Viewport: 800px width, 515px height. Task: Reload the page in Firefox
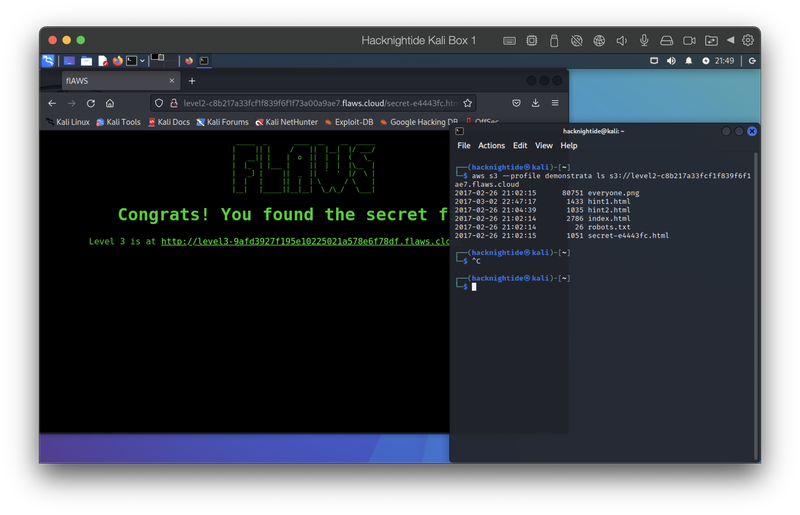point(90,103)
